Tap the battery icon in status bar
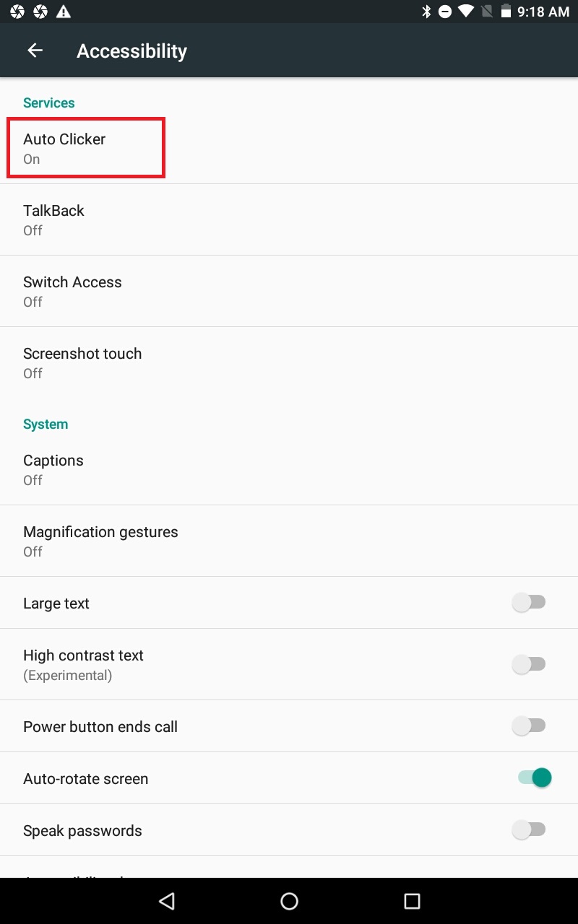 [x=506, y=12]
